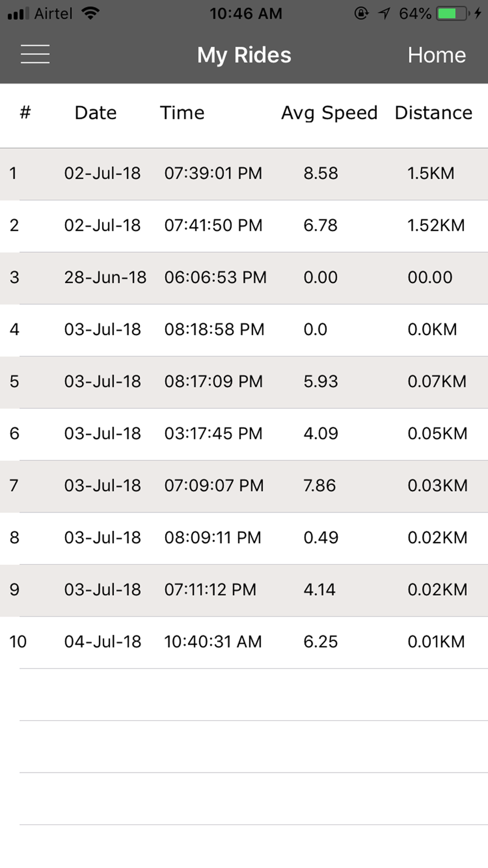Select the ride with 1.52KM distance
The image size is (488, 868).
[x=244, y=226]
